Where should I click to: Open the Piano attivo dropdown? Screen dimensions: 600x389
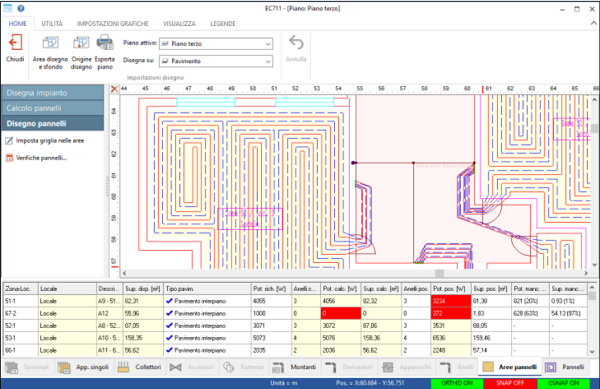coord(216,44)
